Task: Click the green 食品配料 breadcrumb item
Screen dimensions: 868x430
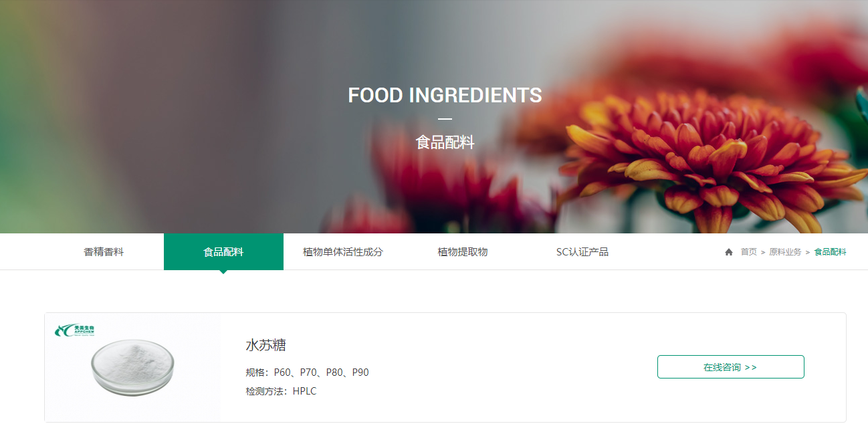Action: [x=830, y=252]
